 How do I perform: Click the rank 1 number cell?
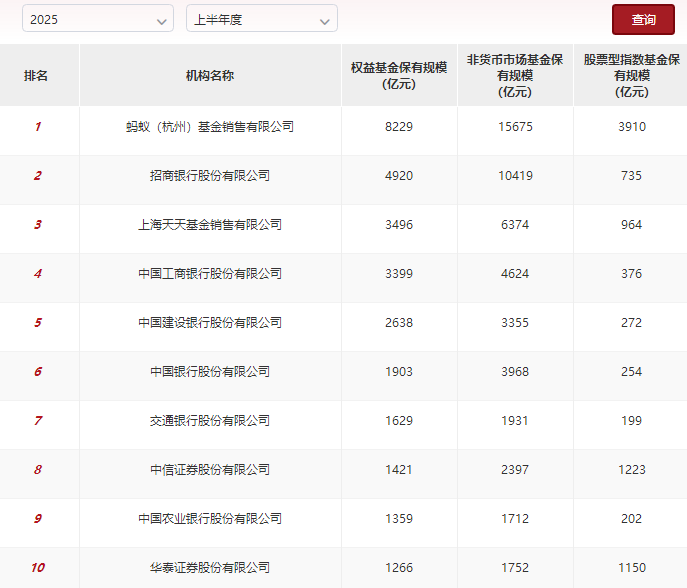coord(37,127)
